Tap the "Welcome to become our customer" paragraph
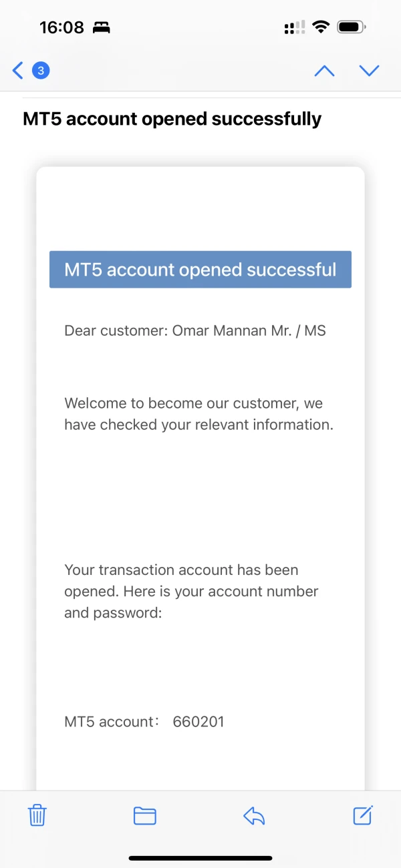This screenshot has width=401, height=868. (x=198, y=414)
